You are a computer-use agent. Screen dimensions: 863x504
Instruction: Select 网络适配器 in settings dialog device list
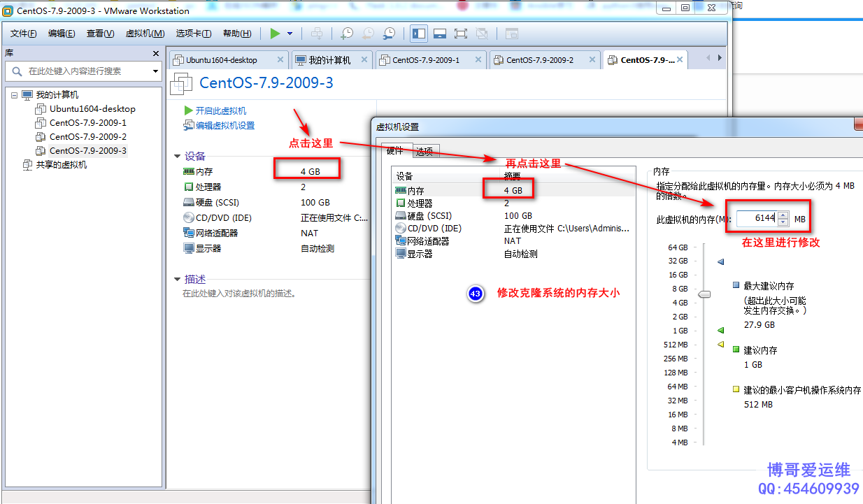514,240
